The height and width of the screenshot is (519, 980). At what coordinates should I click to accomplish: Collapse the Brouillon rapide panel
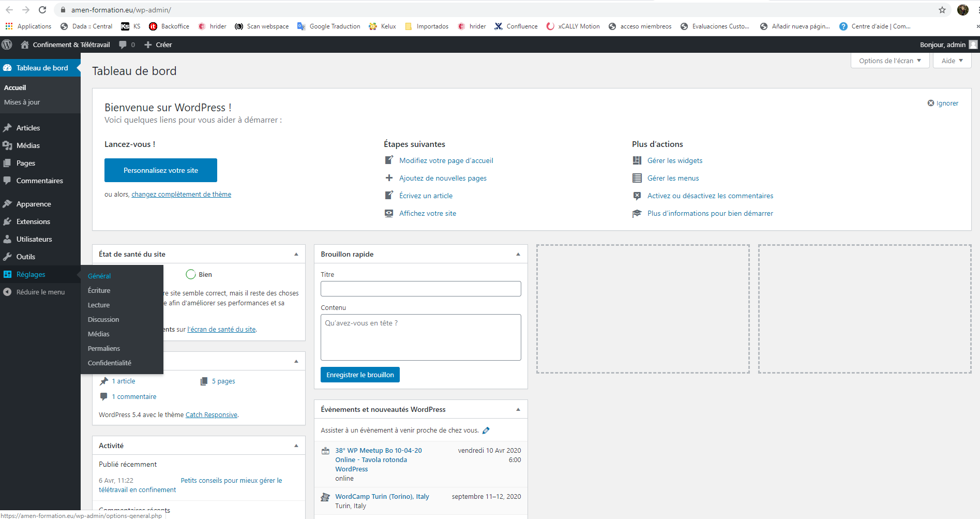518,254
